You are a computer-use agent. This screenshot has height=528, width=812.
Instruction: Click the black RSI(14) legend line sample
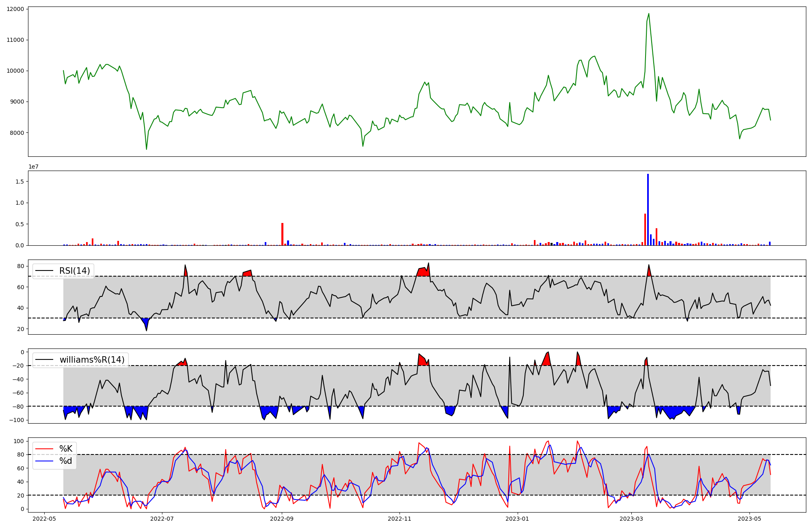click(x=44, y=271)
